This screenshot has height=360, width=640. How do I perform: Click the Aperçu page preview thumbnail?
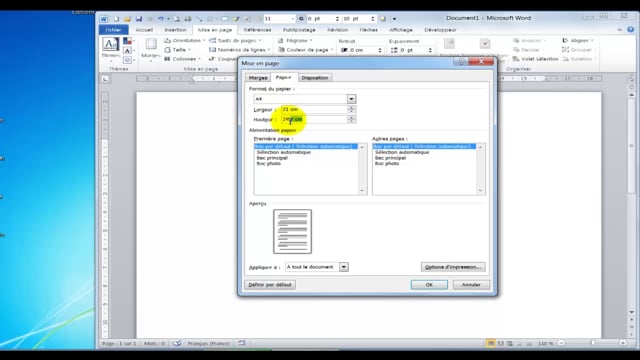(x=292, y=231)
